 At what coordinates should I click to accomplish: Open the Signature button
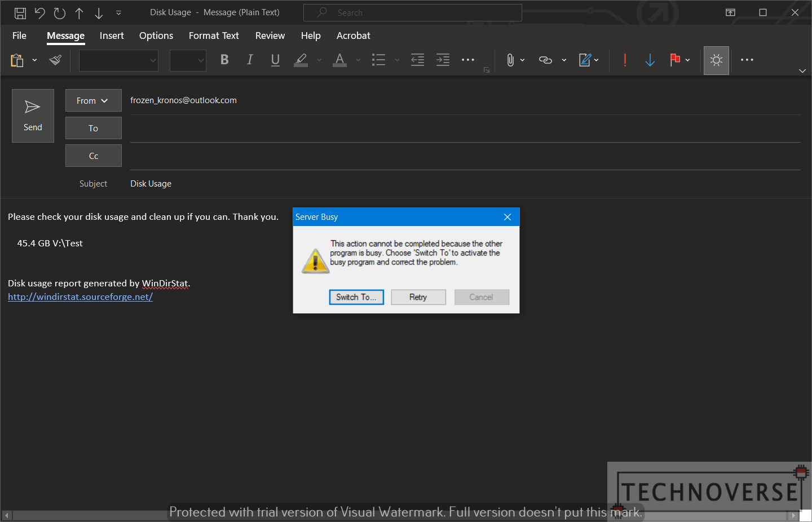(x=589, y=60)
